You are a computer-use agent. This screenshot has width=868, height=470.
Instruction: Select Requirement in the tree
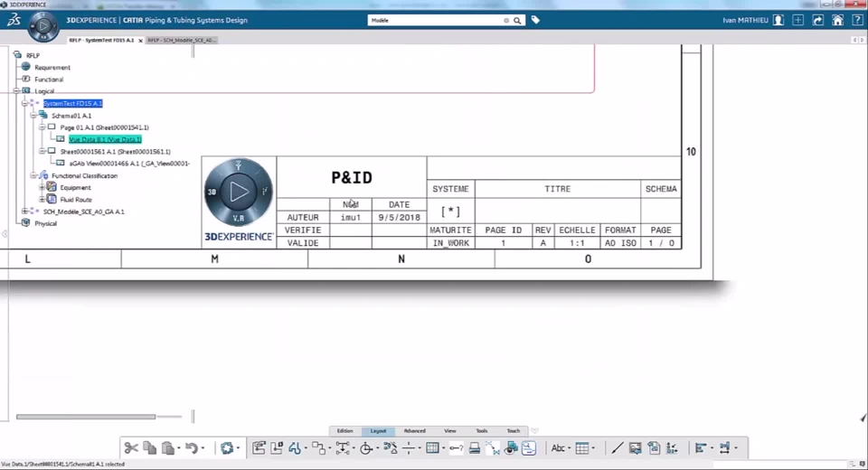(x=52, y=68)
